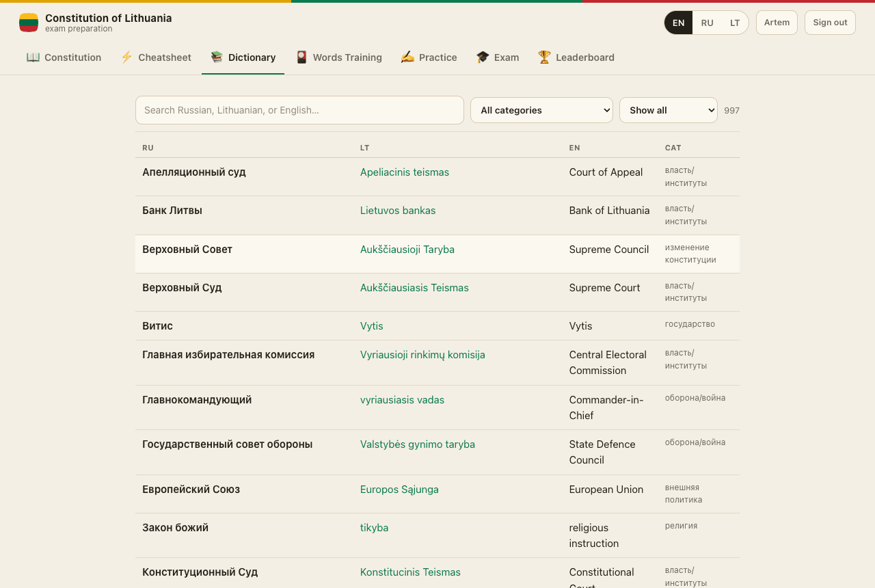
Task: Switch to the Practice tab
Action: tap(429, 57)
